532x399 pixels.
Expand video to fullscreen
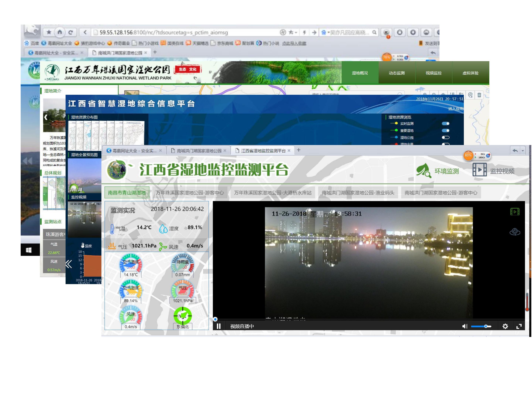coord(519,326)
